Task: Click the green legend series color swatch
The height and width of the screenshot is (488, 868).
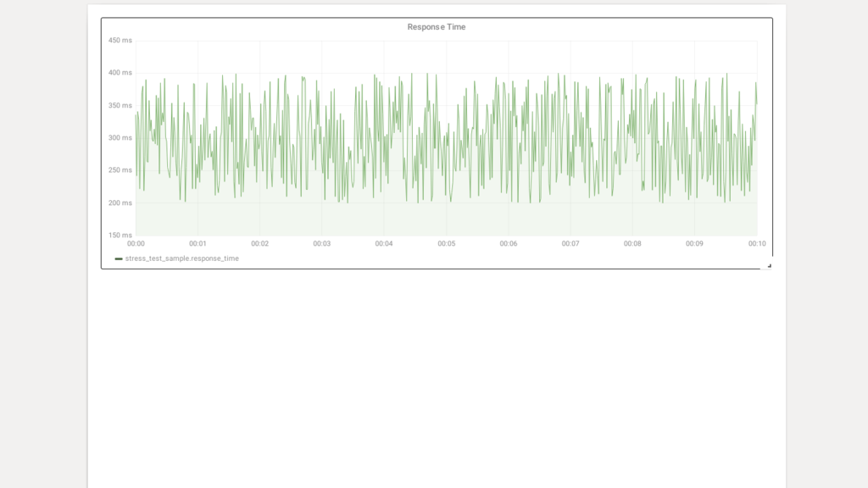Action: pos(119,258)
